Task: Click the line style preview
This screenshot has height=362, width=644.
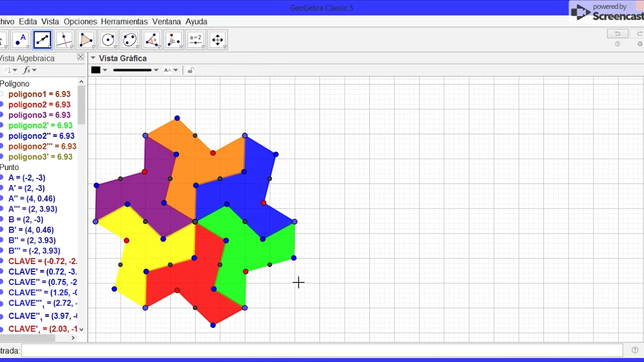Action: coord(132,70)
